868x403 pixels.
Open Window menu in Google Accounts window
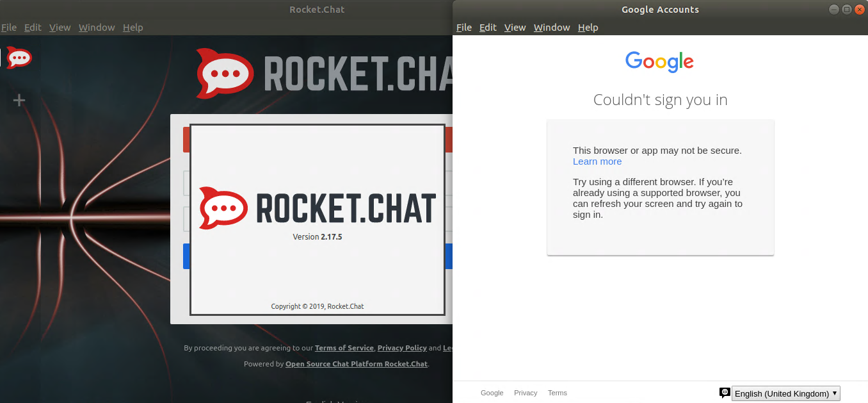tap(552, 28)
